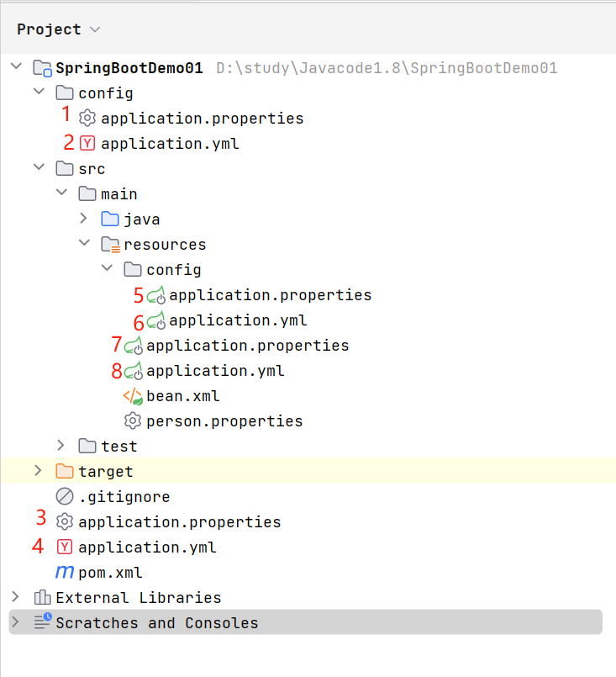
Task: Select application.properties in the top config folder
Action: coord(203,119)
